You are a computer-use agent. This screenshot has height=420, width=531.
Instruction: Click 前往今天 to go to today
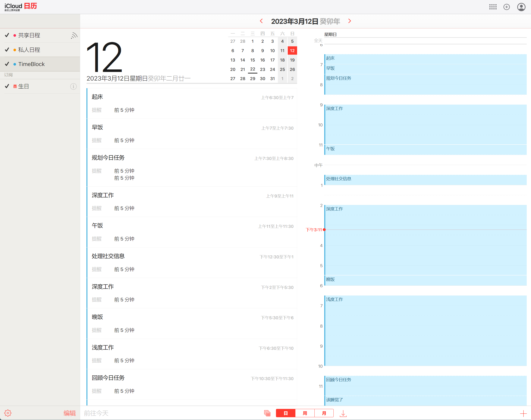[x=96, y=413]
